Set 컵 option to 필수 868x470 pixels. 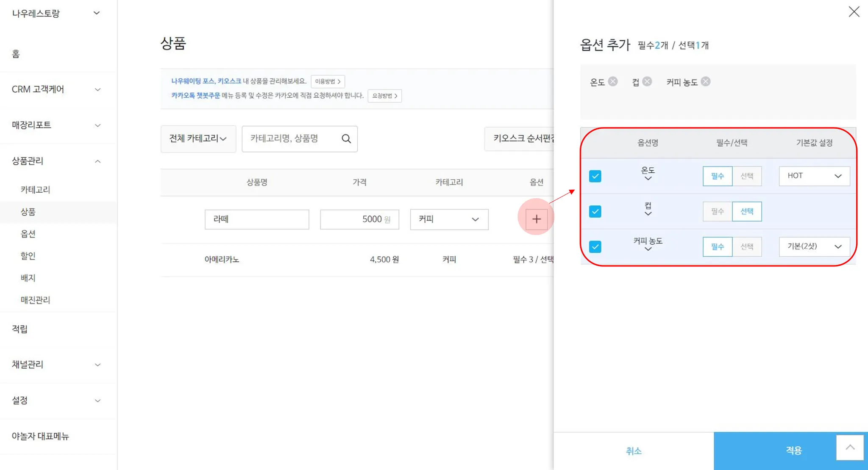tap(717, 211)
